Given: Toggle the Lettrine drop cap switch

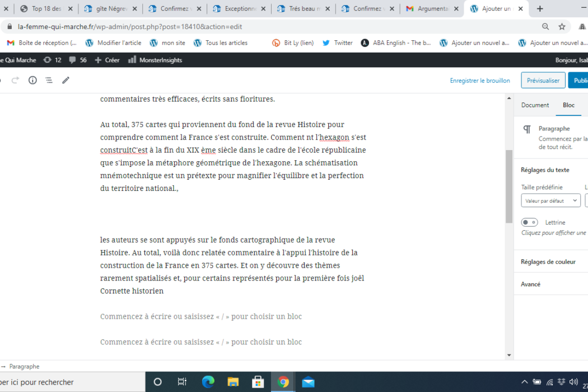Looking at the screenshot, I should (x=530, y=222).
